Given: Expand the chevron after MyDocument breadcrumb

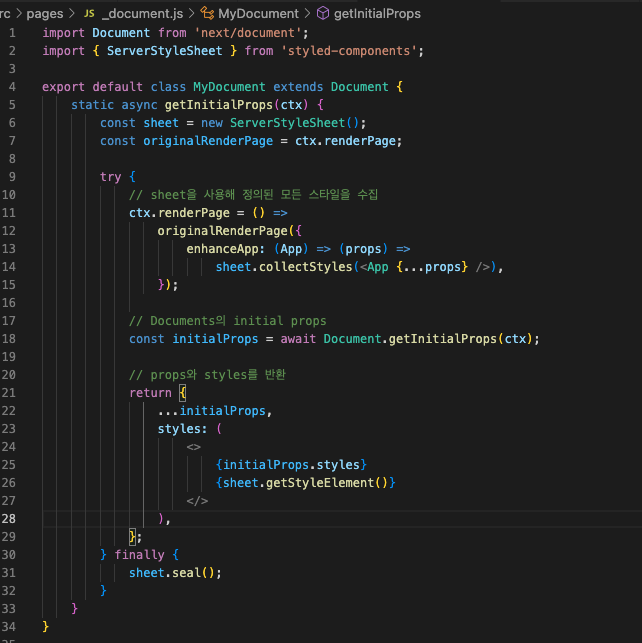Looking at the screenshot, I should [x=307, y=14].
